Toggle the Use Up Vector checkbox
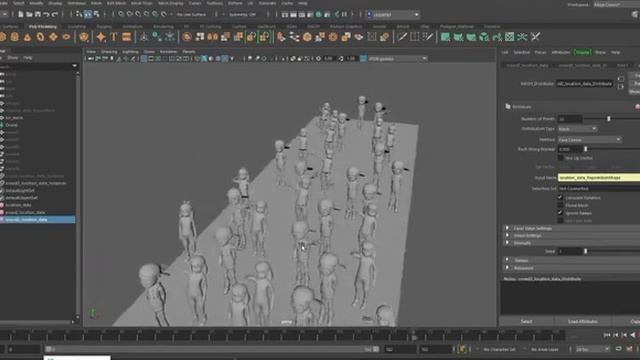 560,158
